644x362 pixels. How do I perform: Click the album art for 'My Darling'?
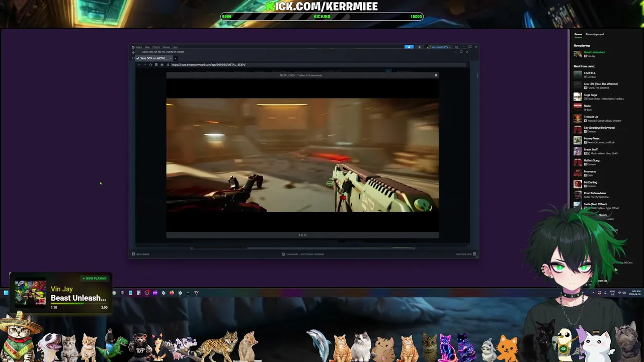[x=578, y=184]
